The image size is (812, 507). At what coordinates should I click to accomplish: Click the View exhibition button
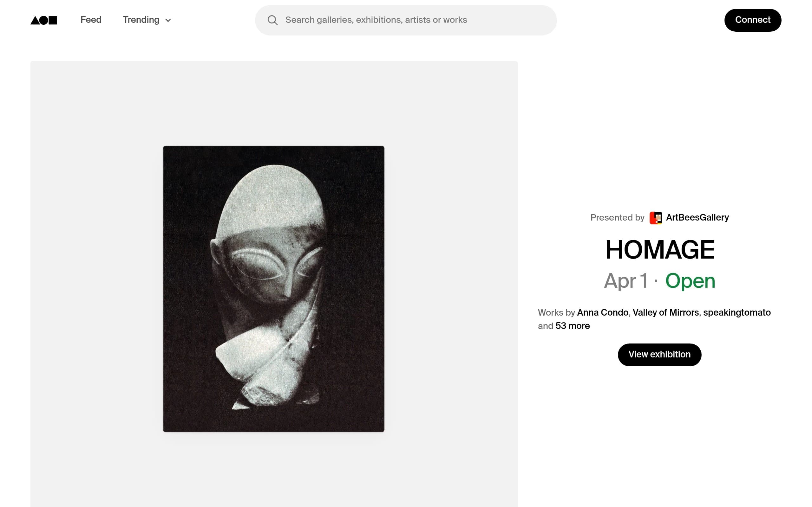(x=659, y=355)
